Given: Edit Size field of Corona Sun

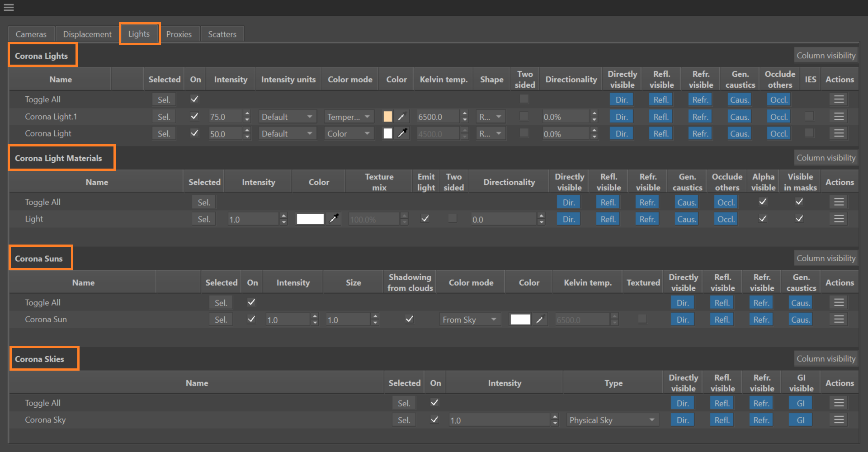Looking at the screenshot, I should pyautogui.click(x=348, y=320).
